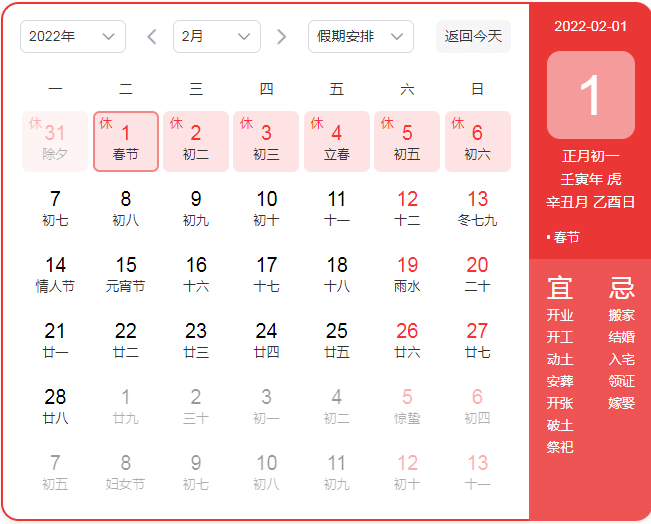Go to previous month with left arrow
The width and height of the screenshot is (651, 524).
click(152, 37)
